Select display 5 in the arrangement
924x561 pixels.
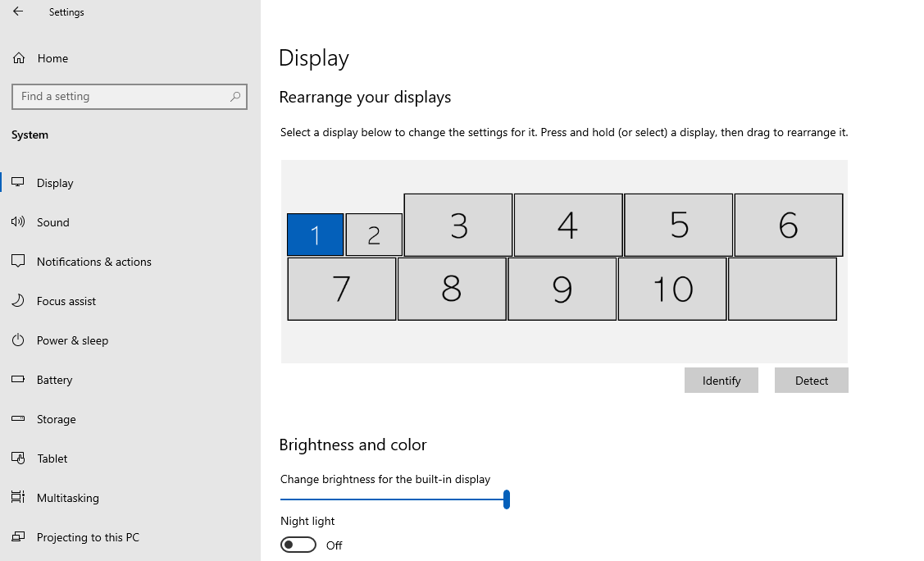pos(678,225)
